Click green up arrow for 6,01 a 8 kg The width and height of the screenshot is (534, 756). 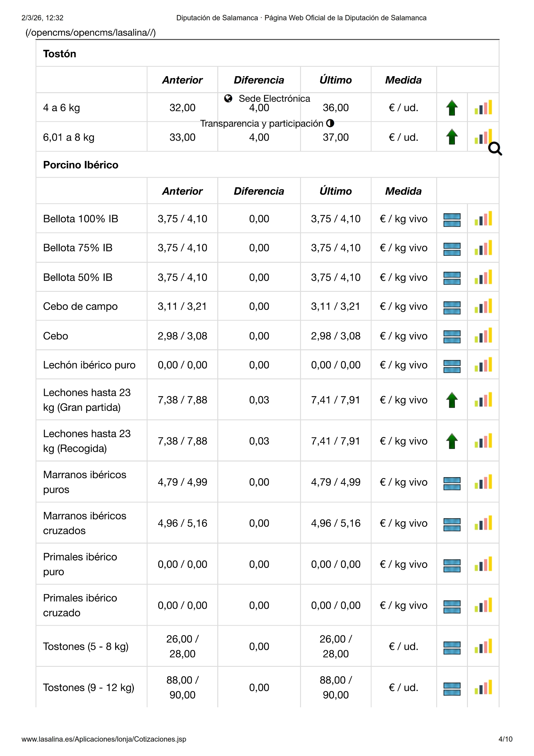coord(452,137)
